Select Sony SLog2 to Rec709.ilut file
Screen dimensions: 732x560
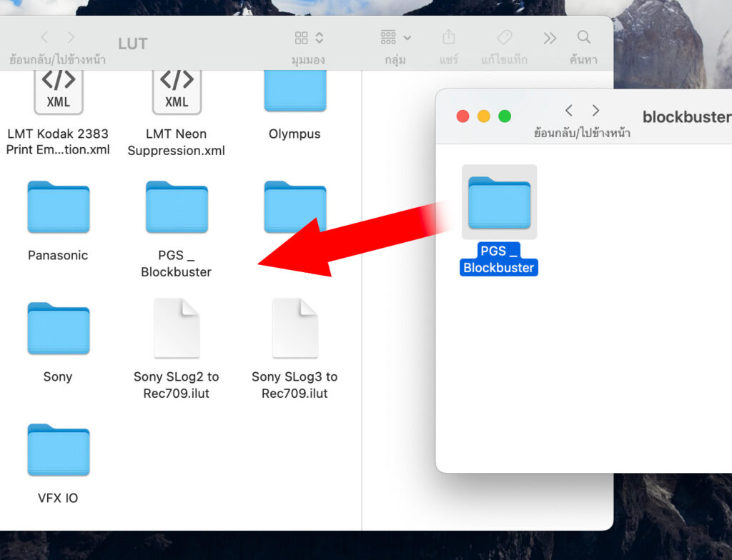coord(177,329)
